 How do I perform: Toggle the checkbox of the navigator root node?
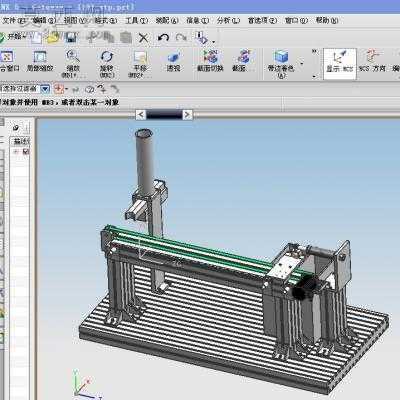26,152
